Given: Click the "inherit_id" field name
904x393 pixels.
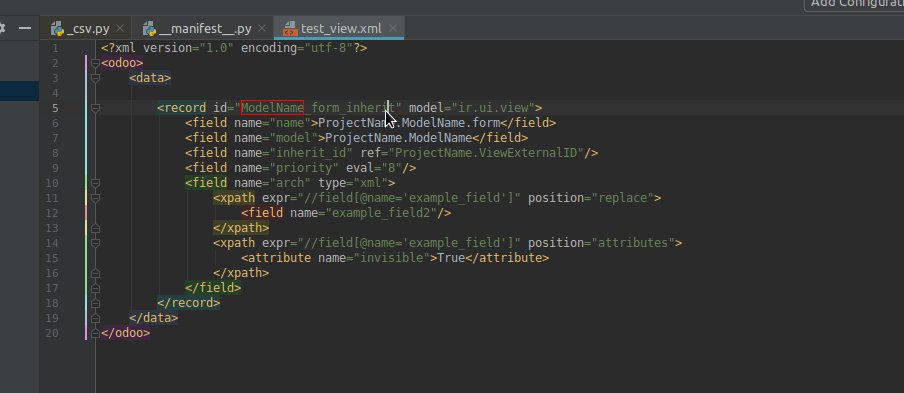Looking at the screenshot, I should [311, 153].
